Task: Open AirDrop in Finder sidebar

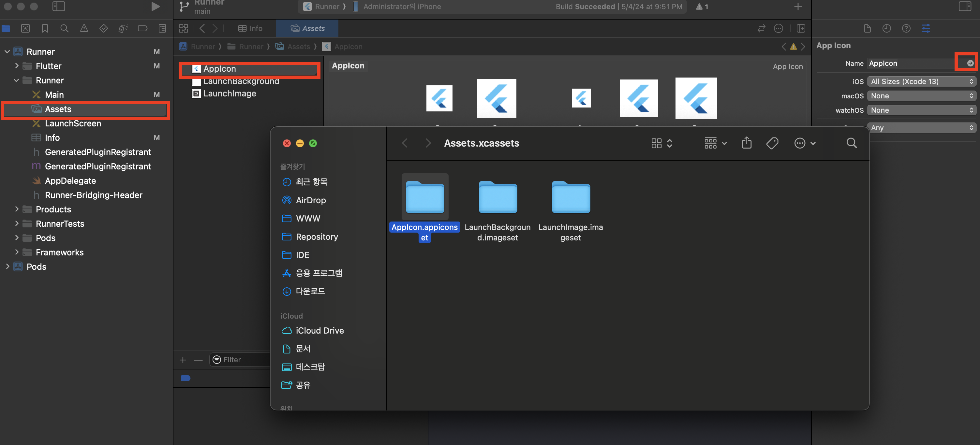Action: (310, 200)
